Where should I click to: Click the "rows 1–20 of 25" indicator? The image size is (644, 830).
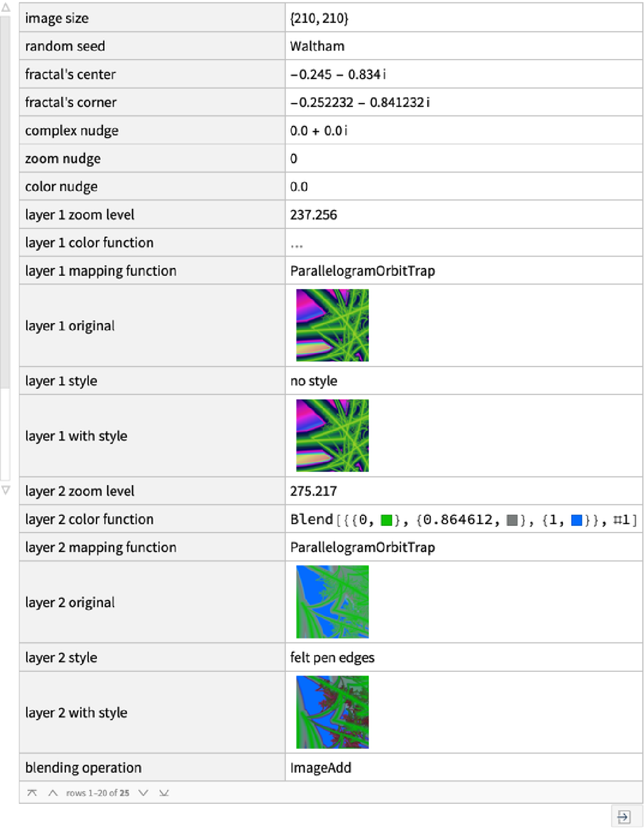click(97, 793)
